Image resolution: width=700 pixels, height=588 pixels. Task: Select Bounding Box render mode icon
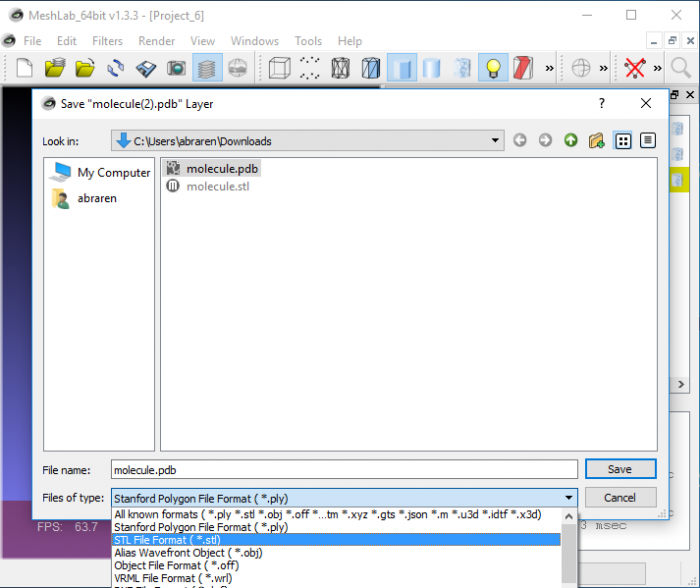[x=279, y=68]
